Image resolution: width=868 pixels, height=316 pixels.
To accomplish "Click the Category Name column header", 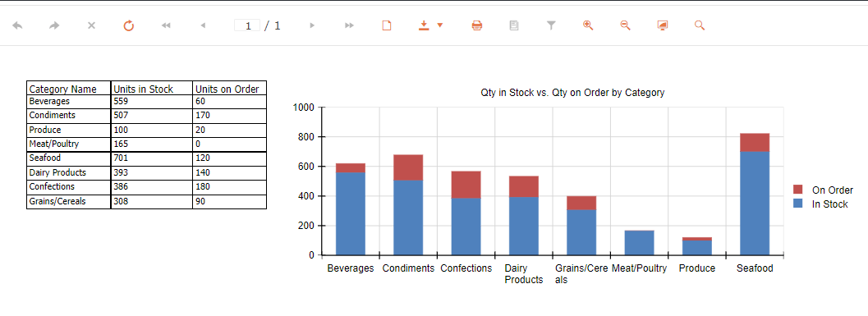I will tap(69, 89).
